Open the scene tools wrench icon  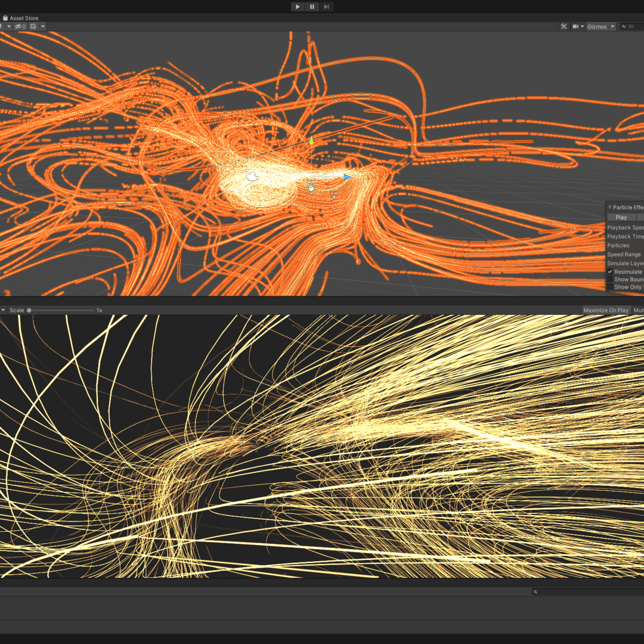563,27
